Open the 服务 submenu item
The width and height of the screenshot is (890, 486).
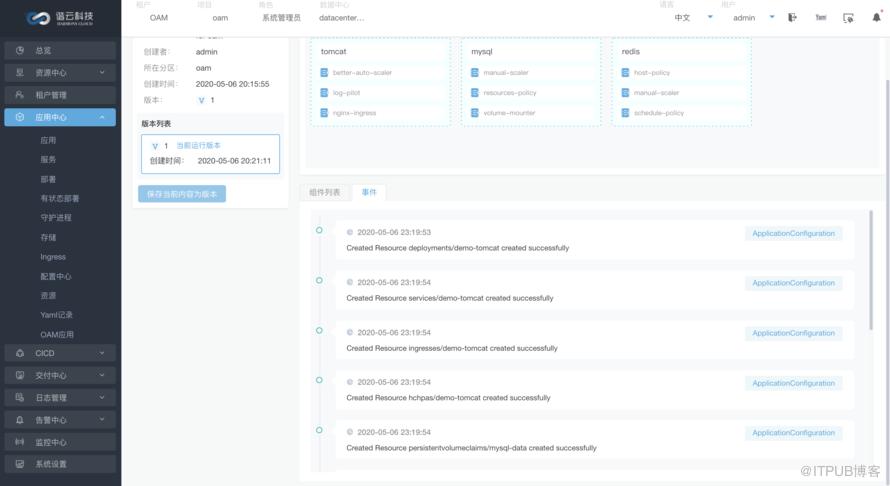pos(48,160)
